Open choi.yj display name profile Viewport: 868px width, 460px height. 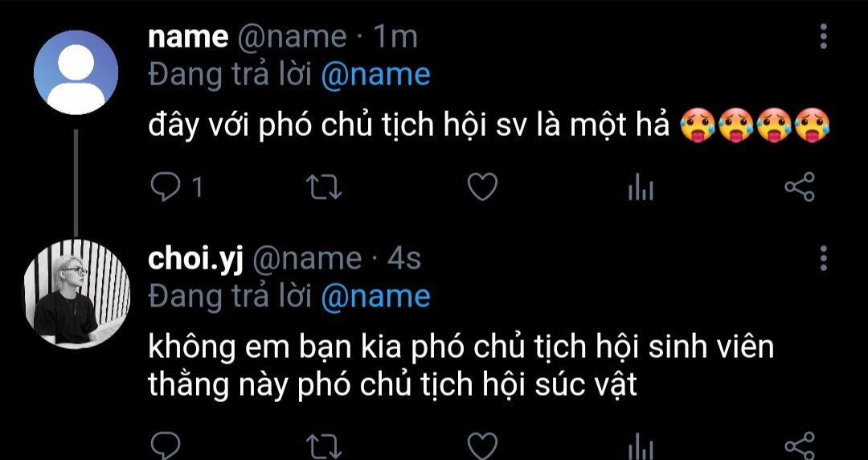click(196, 260)
